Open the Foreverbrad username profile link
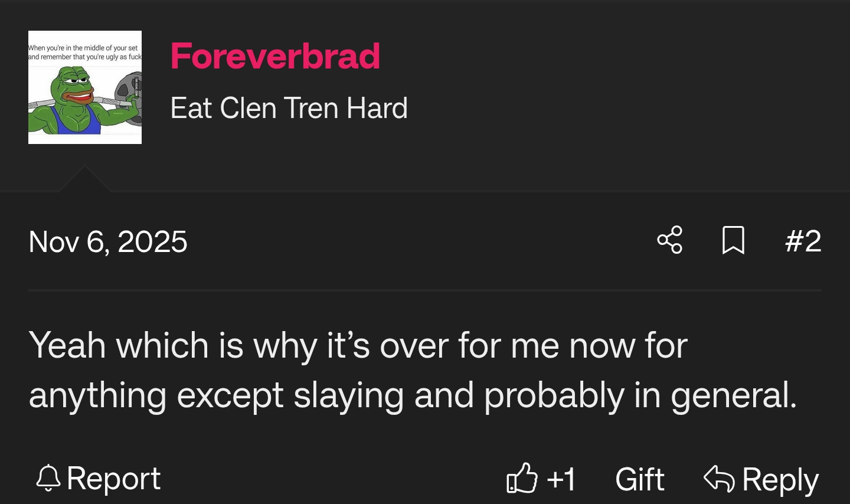 [275, 56]
